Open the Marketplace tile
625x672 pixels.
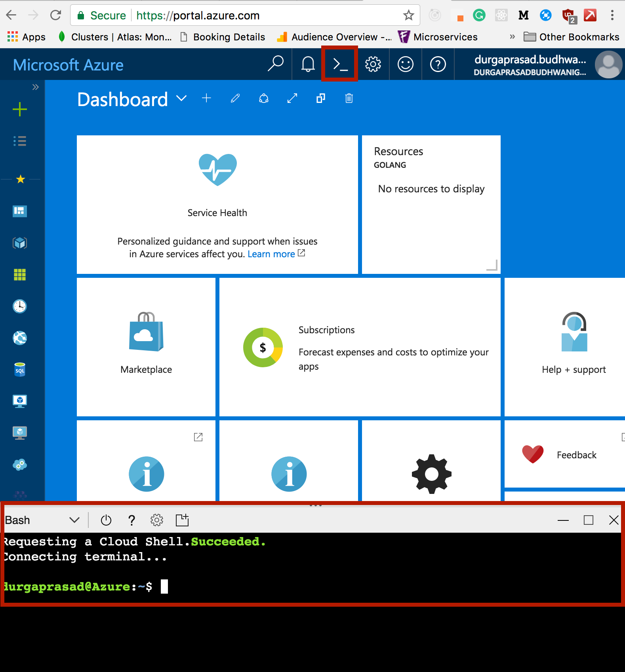coord(146,347)
